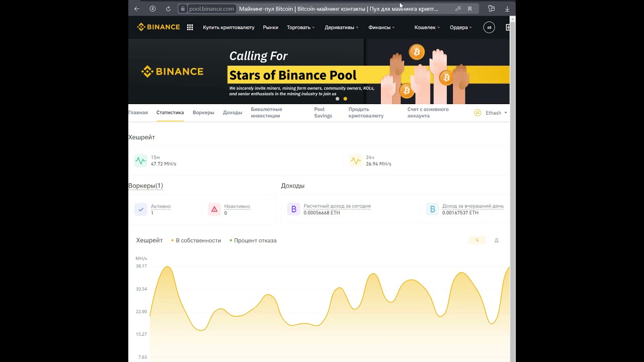
Task: Expand the Финансы dropdown menu
Action: coord(381,27)
